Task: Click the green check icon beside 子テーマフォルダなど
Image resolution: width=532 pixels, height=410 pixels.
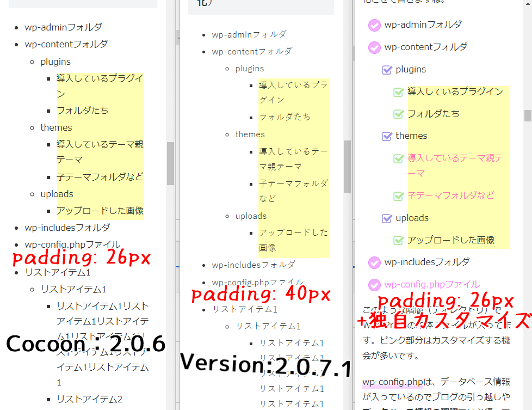Action: (x=399, y=196)
